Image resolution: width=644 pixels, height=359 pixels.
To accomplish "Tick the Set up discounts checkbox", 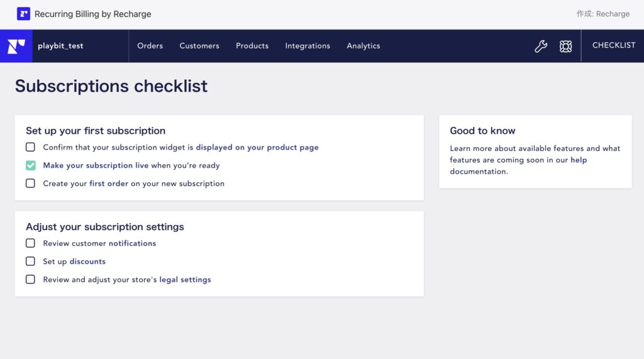I will (x=30, y=262).
